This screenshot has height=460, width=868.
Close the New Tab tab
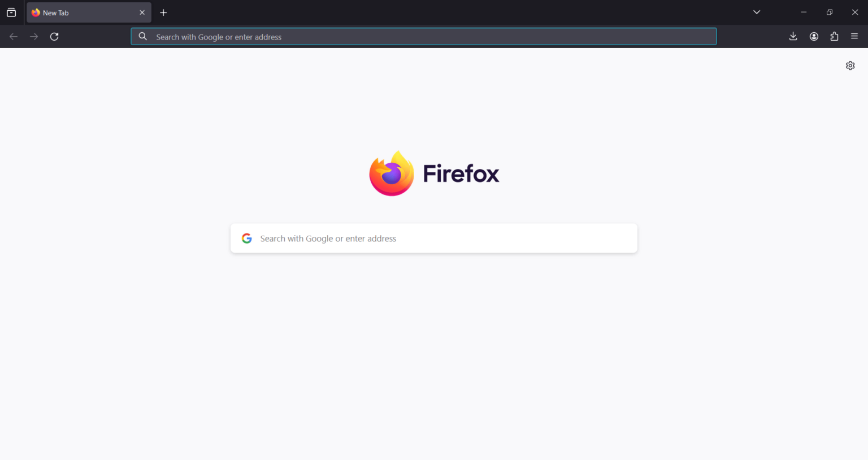pyautogui.click(x=142, y=12)
